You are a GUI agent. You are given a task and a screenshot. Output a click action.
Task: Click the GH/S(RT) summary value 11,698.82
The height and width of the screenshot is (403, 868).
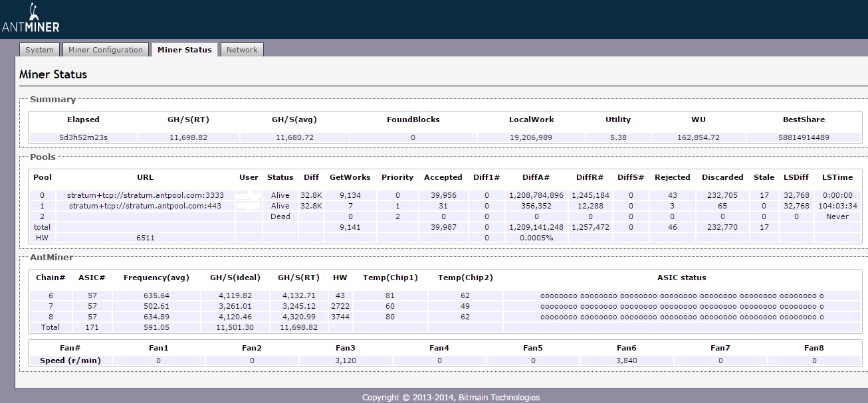tap(188, 137)
